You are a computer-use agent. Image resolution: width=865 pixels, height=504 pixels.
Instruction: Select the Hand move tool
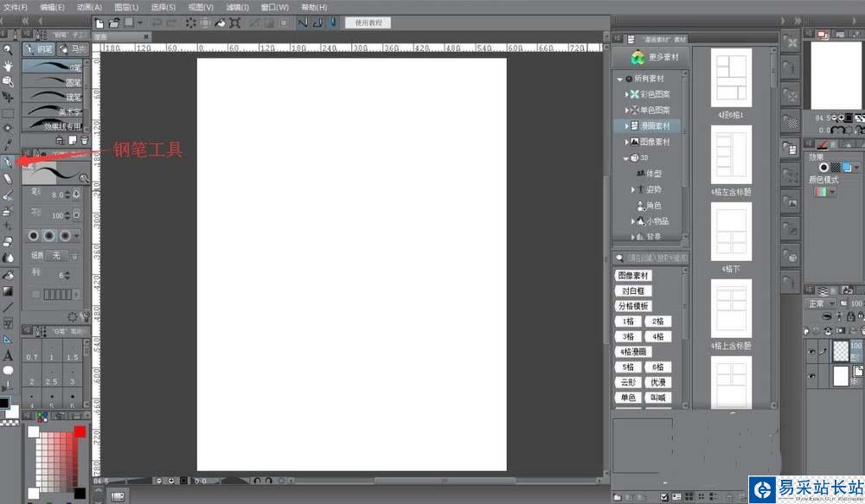coord(8,65)
